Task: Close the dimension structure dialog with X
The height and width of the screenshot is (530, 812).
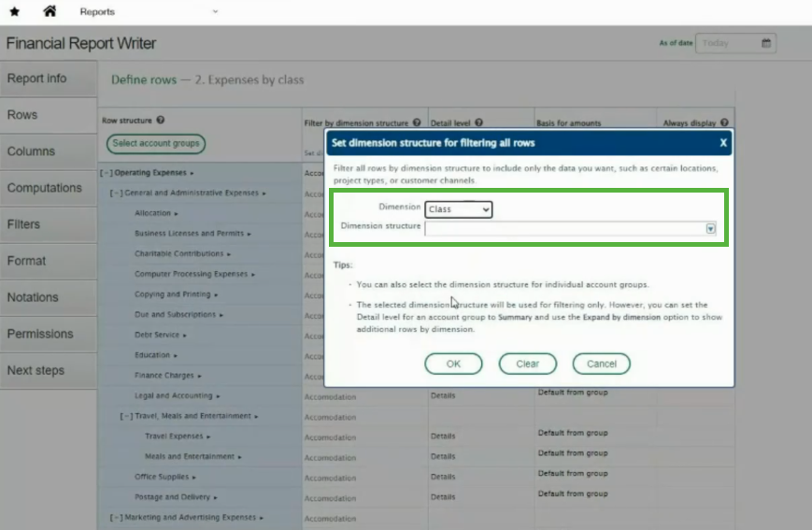Action: tap(722, 143)
